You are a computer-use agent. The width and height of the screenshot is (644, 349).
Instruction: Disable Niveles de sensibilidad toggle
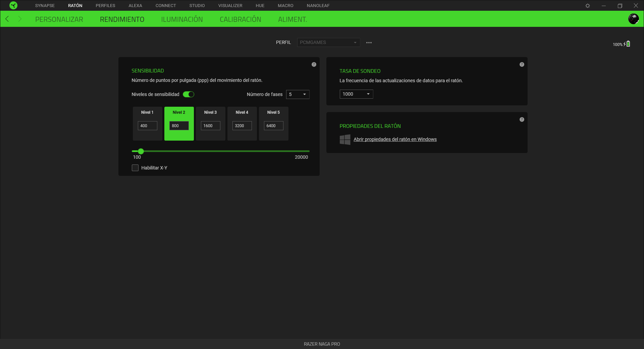(189, 94)
